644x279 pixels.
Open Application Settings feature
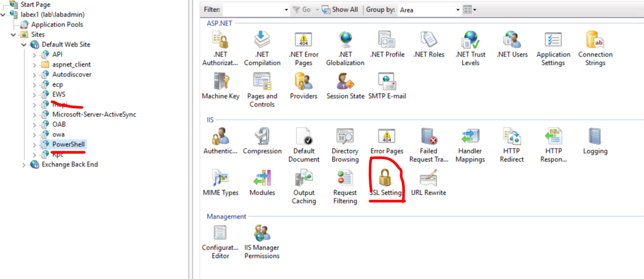click(x=554, y=49)
